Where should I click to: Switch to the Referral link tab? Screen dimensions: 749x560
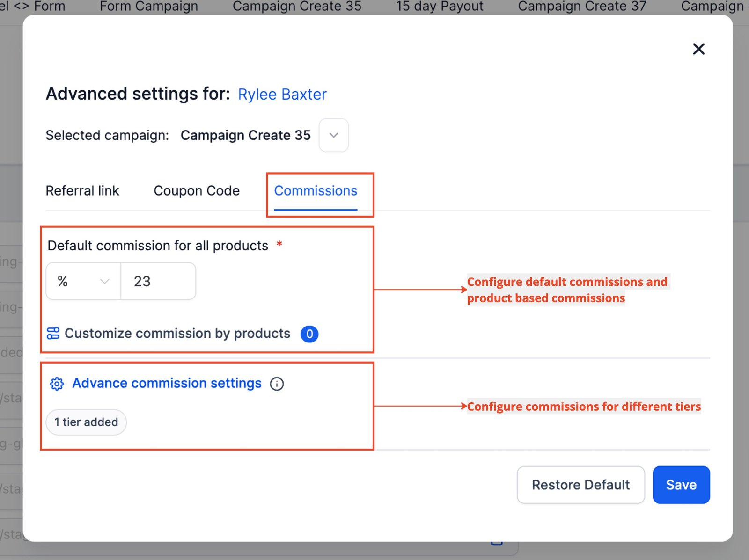[x=82, y=191]
